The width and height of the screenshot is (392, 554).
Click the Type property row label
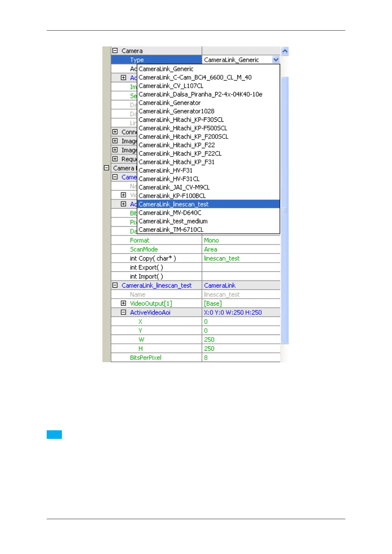(x=137, y=60)
